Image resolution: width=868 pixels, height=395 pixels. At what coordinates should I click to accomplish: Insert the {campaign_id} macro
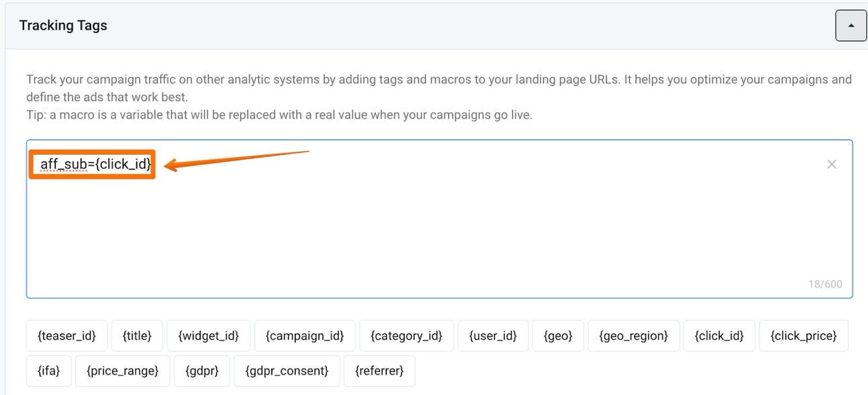pos(305,335)
